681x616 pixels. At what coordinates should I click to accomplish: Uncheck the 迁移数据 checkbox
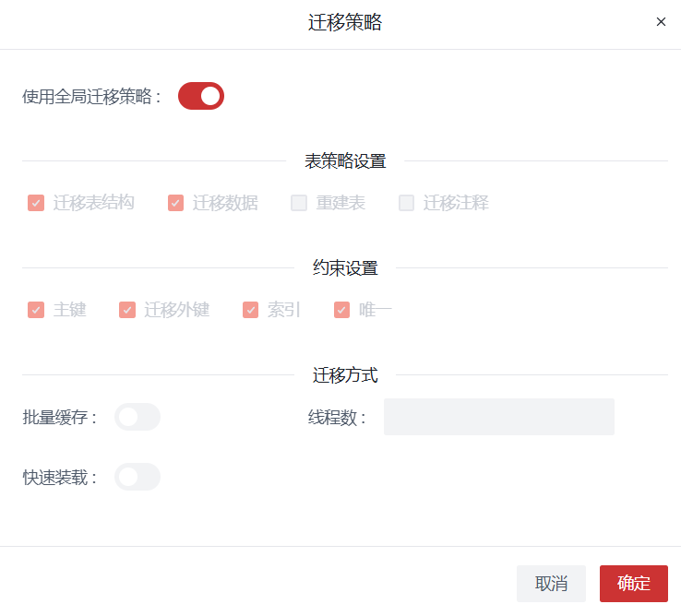coord(175,203)
